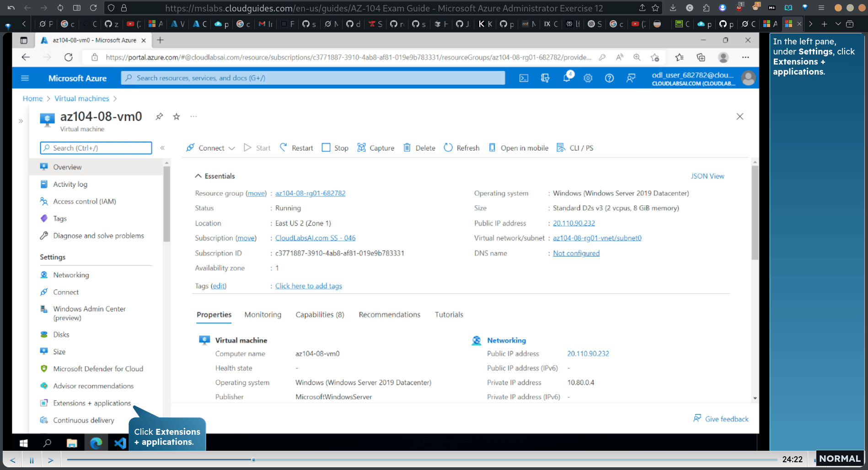
Task: Open Azure notifications bell
Action: (567, 77)
